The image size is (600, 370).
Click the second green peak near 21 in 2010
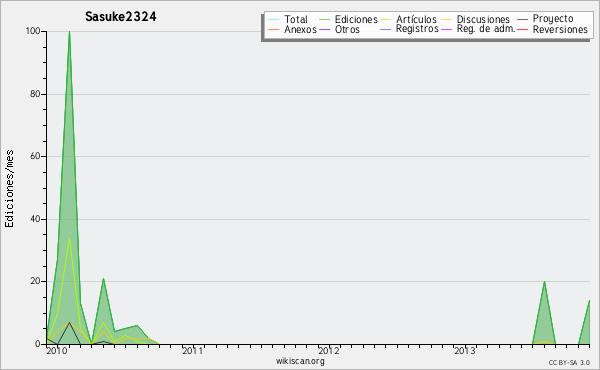103,279
